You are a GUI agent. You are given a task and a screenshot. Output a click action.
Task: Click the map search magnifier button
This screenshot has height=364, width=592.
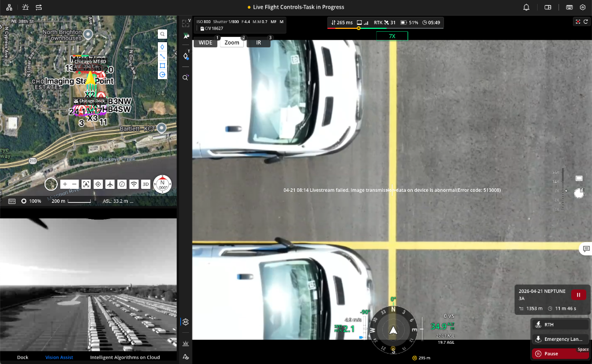coord(162,34)
